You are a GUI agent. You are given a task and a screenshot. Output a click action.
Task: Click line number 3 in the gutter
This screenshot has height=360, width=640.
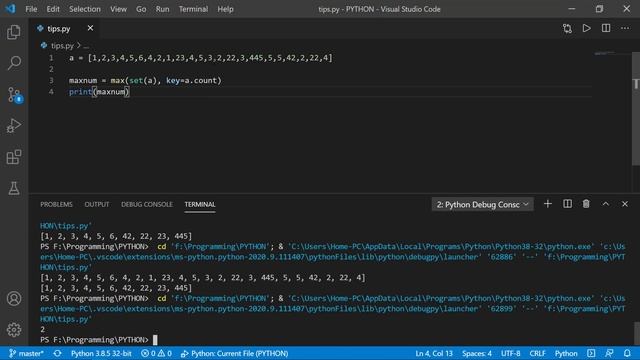(51, 80)
